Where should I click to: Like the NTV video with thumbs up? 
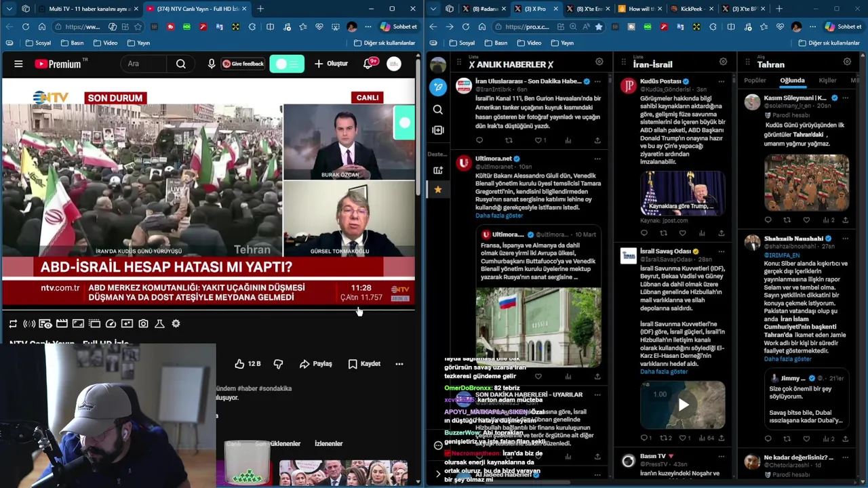248,364
